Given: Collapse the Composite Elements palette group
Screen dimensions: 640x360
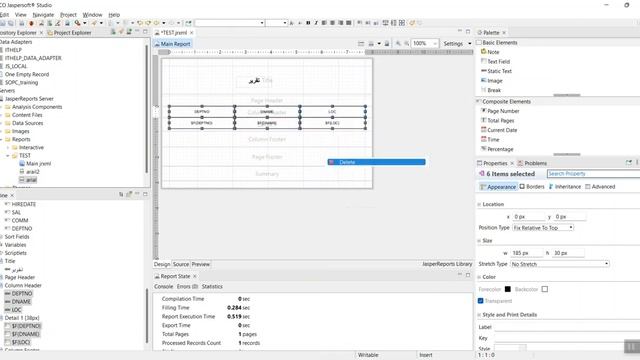Looking at the screenshot, I should click(478, 101).
